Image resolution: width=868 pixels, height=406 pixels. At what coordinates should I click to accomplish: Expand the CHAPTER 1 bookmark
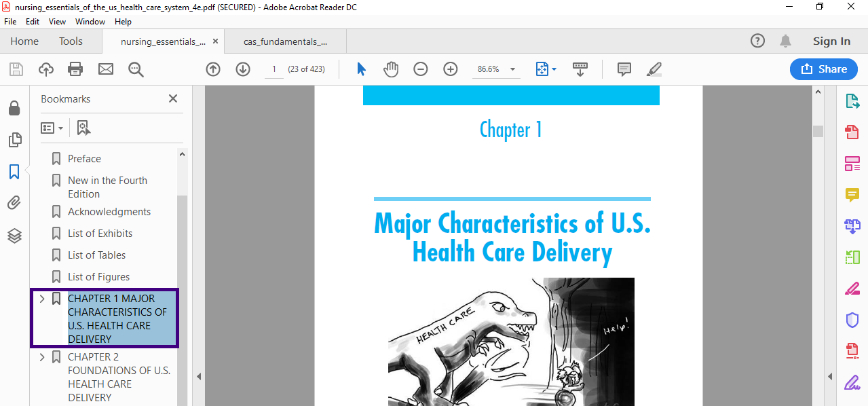(x=42, y=299)
